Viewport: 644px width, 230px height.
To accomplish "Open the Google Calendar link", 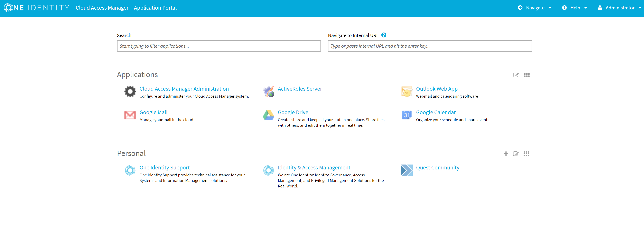I will [436, 112].
